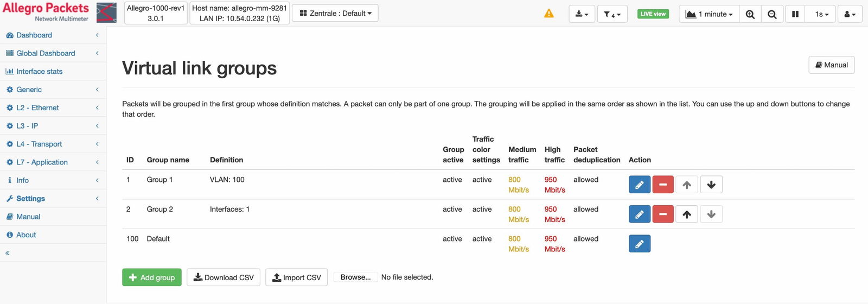Move Group 2 up in order

[686, 214]
